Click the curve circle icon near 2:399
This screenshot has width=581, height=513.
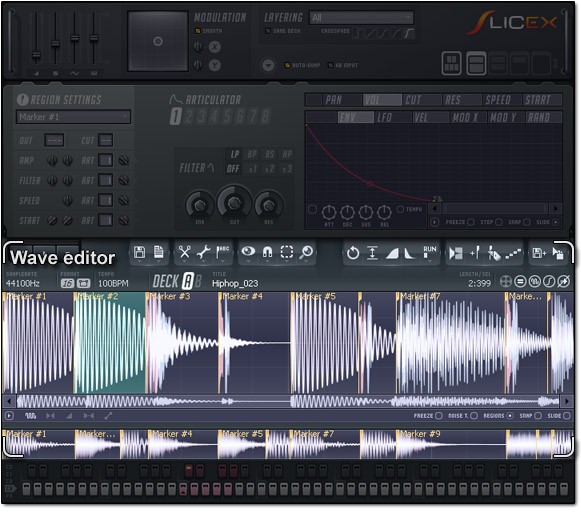coord(549,282)
